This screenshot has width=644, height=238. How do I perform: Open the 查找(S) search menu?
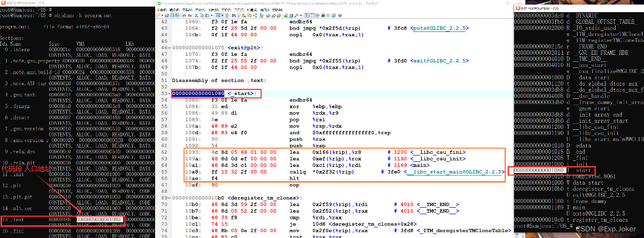pos(200,10)
